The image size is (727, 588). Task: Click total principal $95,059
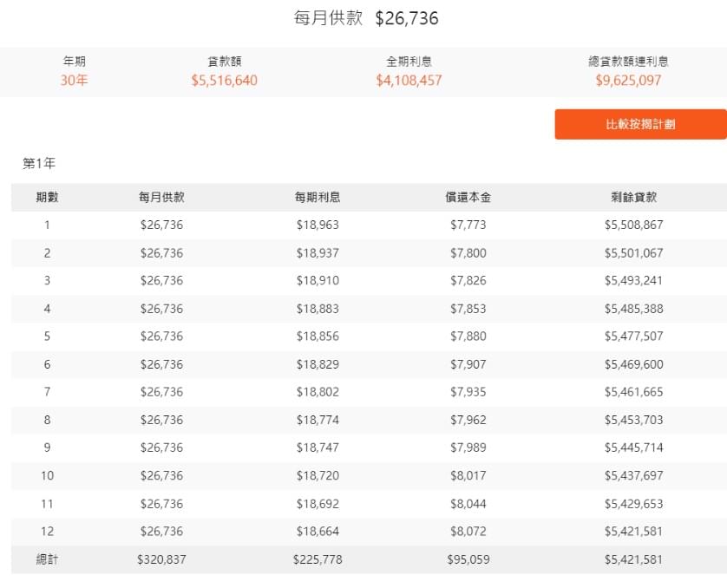[468, 559]
